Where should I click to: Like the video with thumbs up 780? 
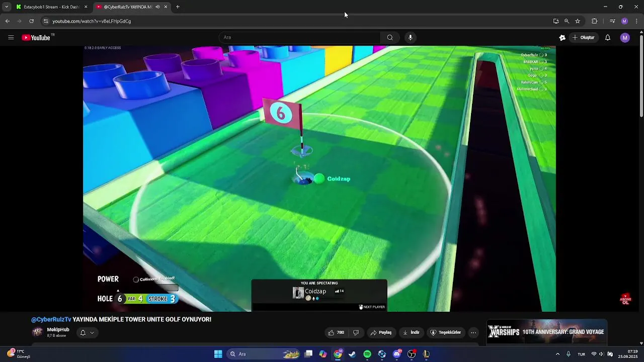pyautogui.click(x=336, y=332)
